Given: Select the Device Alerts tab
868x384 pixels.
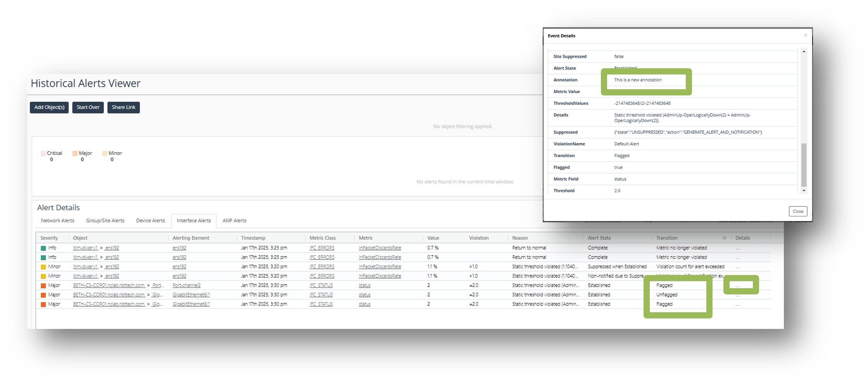Looking at the screenshot, I should [150, 220].
